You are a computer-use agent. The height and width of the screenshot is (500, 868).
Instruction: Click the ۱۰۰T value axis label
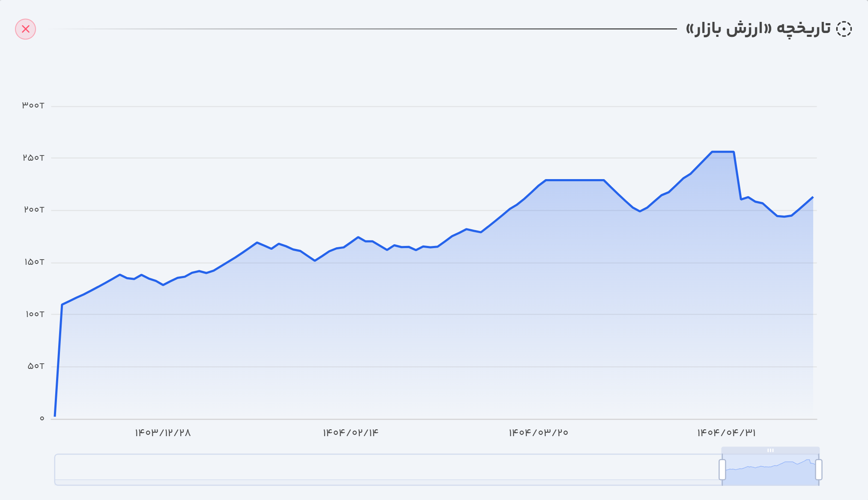pos(35,314)
